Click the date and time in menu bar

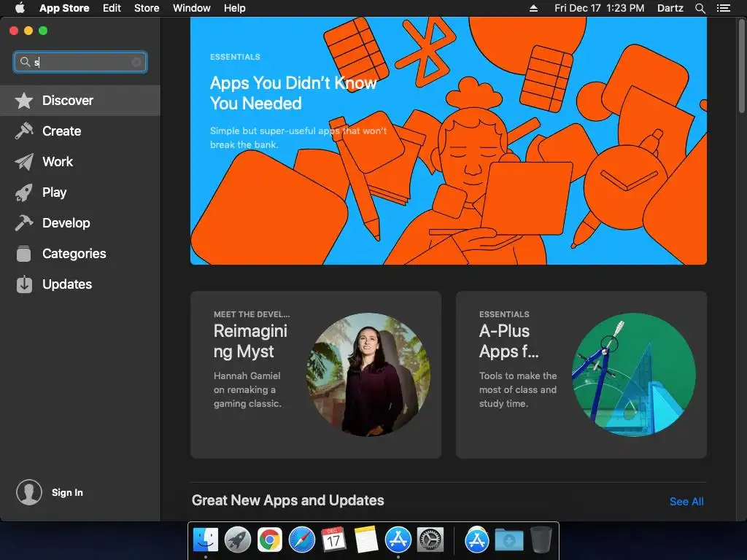[x=600, y=8]
